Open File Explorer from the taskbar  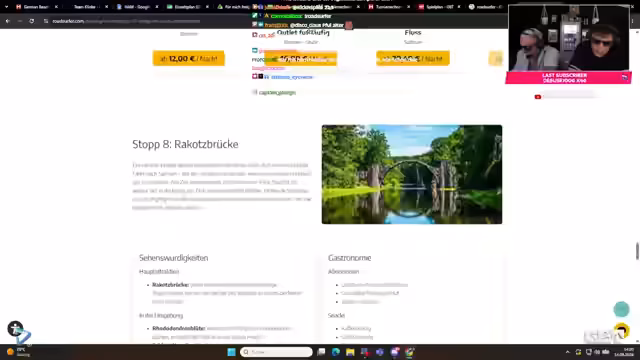350,352
